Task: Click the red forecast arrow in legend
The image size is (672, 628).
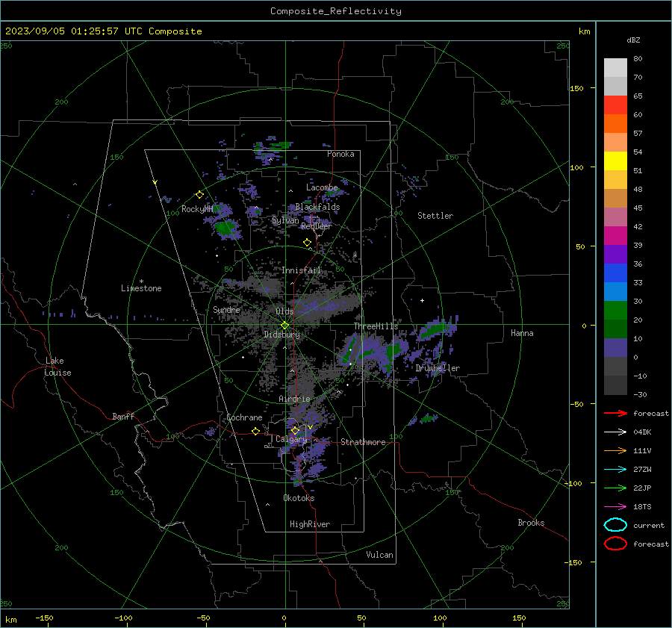Action: 615,413
